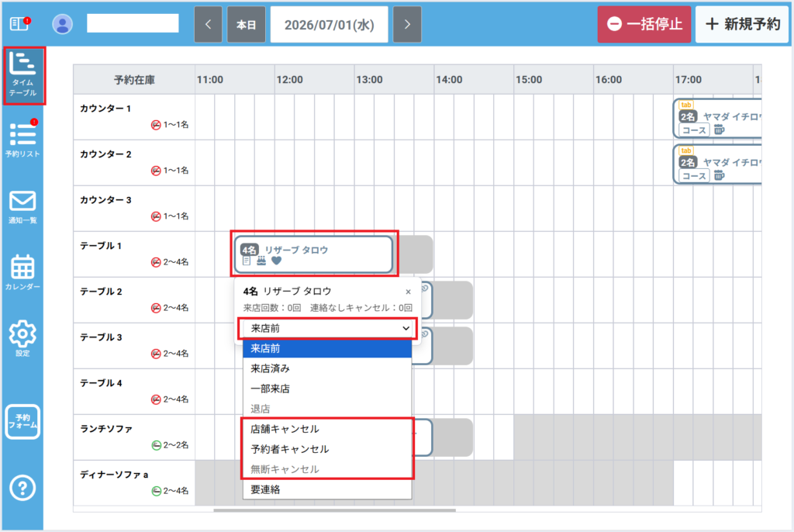
Task: Click the カウンター 3 row label
Action: (x=105, y=200)
